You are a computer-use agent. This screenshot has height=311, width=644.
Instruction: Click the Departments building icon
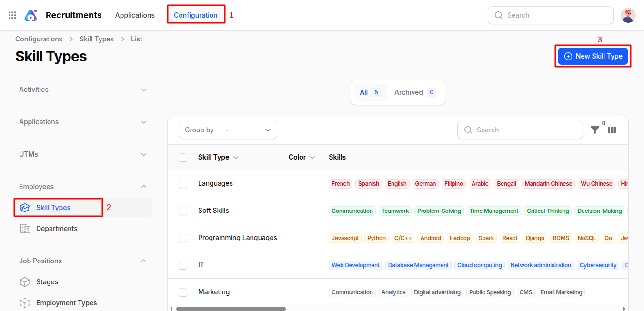click(x=25, y=229)
